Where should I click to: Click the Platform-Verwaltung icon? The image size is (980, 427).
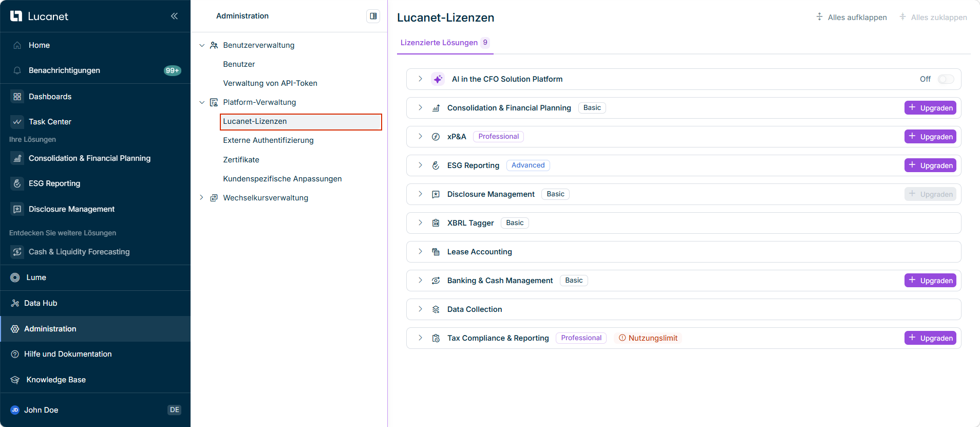[214, 102]
